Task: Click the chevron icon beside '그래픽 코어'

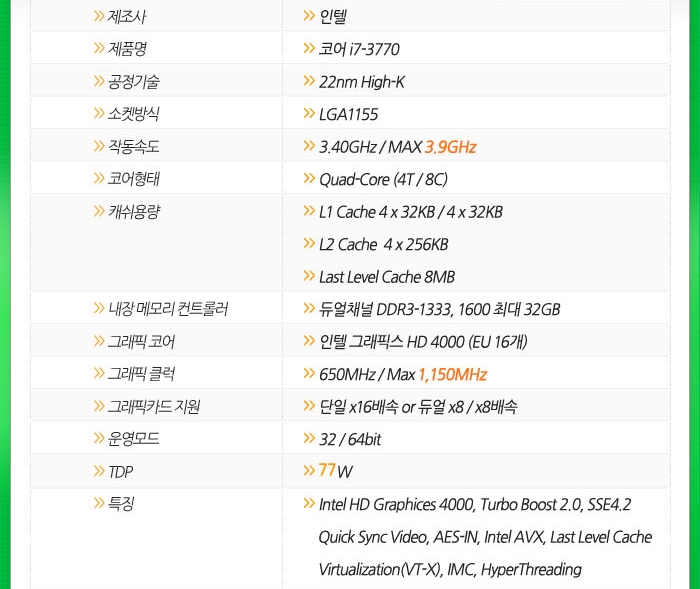Action: (99, 341)
